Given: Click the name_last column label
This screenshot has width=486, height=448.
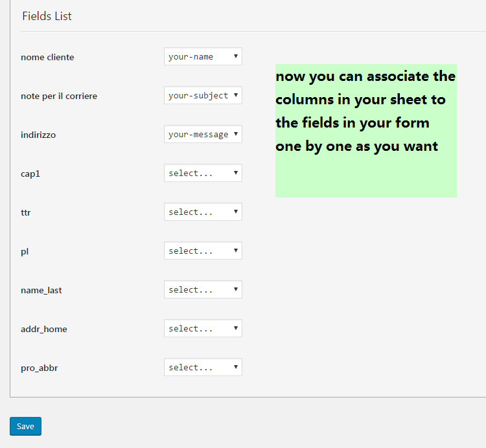Looking at the screenshot, I should tap(41, 290).
